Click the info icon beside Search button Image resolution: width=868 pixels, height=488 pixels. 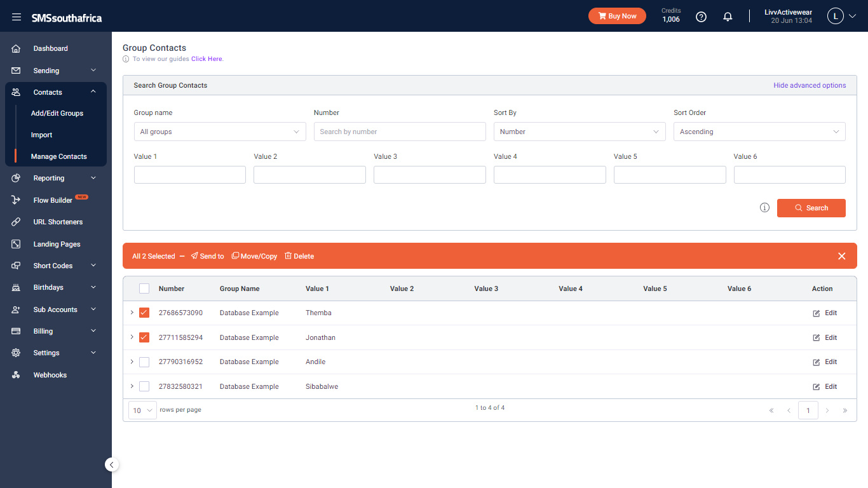(765, 208)
